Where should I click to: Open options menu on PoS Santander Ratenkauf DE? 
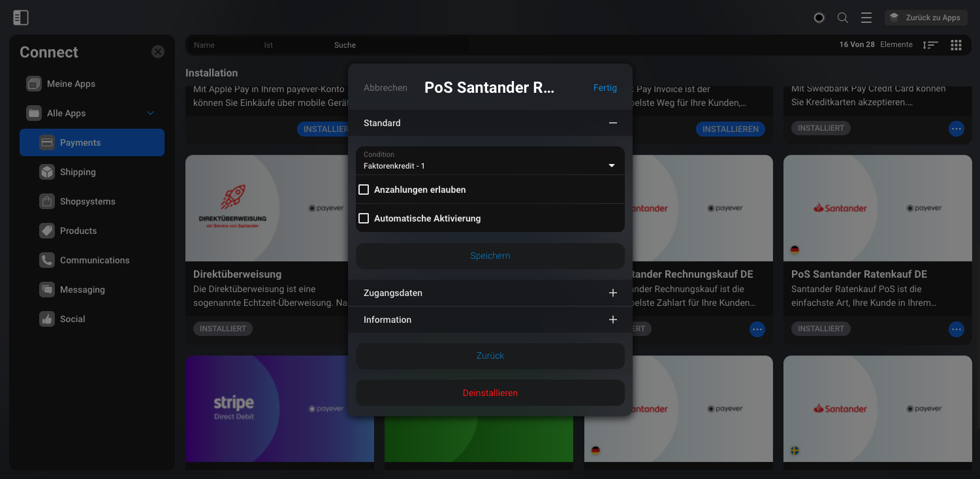click(956, 329)
